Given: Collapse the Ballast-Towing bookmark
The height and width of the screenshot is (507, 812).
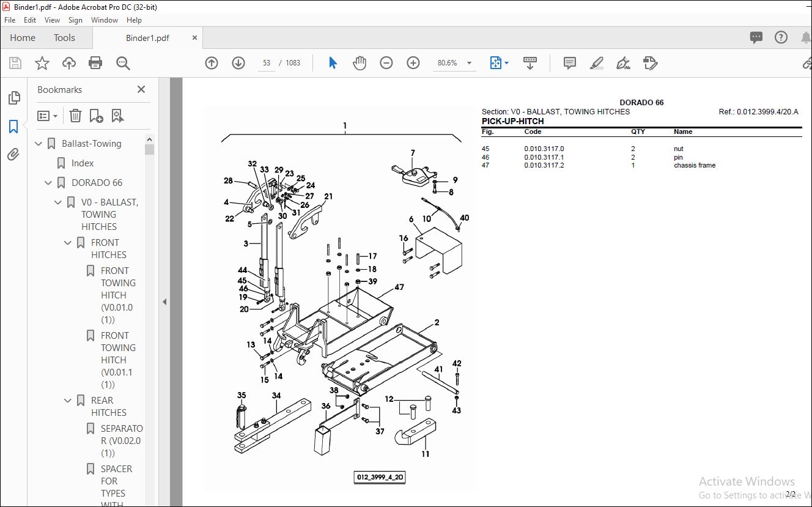Looking at the screenshot, I should coord(39,144).
